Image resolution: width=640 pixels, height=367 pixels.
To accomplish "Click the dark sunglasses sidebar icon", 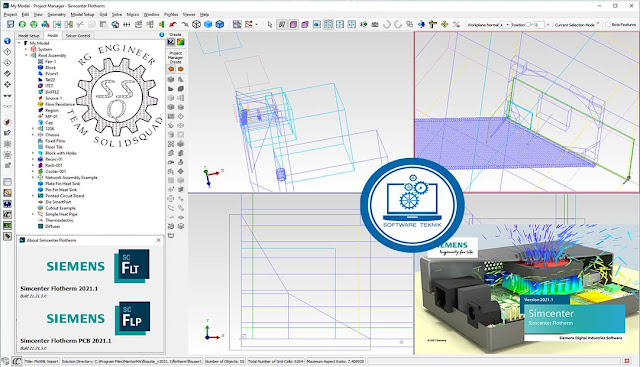I will pyautogui.click(x=7, y=96).
